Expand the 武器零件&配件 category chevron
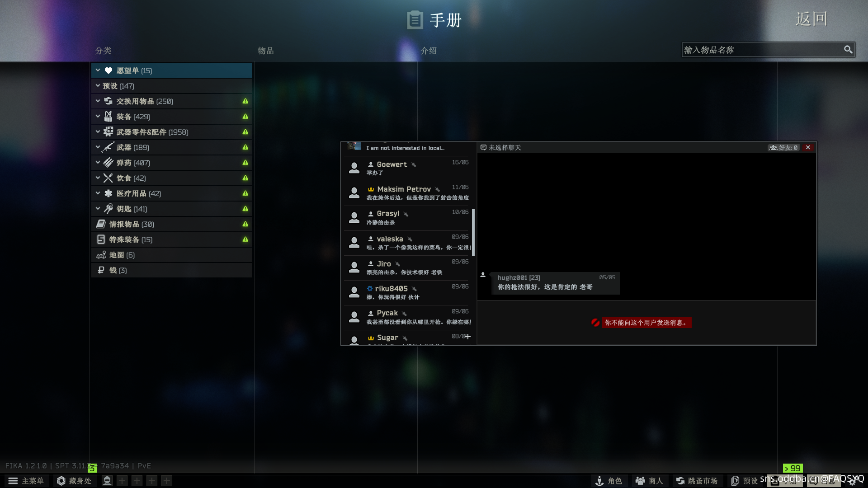 coord(98,132)
